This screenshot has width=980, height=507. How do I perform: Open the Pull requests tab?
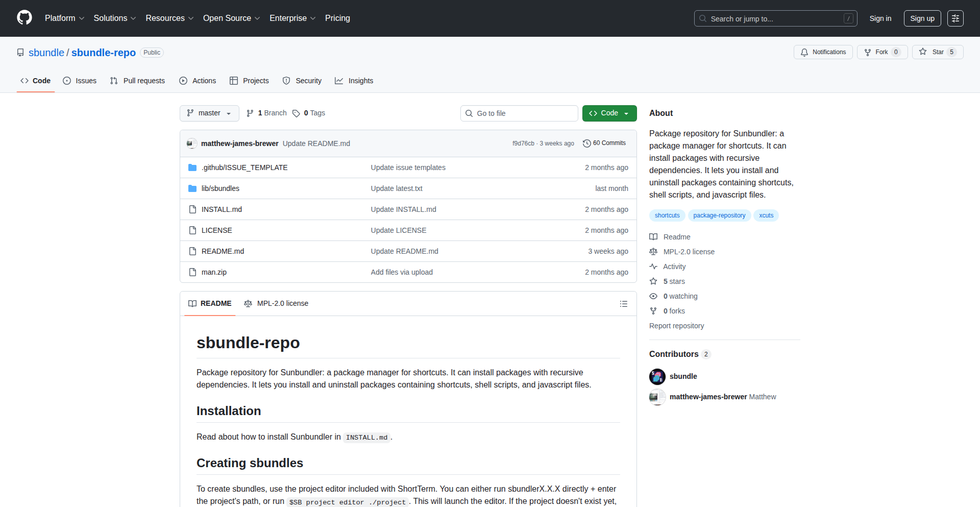(137, 81)
